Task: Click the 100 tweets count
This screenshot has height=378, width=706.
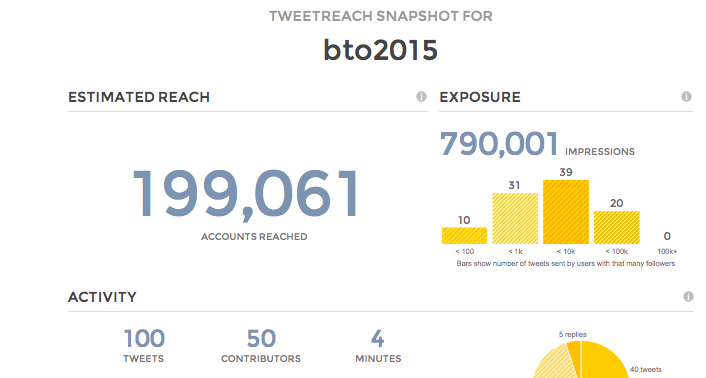Action: 144,338
